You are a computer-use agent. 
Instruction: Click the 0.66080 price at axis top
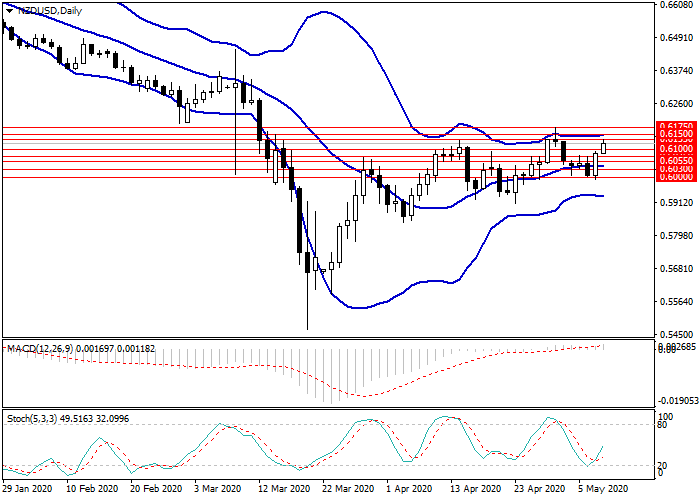point(674,5)
